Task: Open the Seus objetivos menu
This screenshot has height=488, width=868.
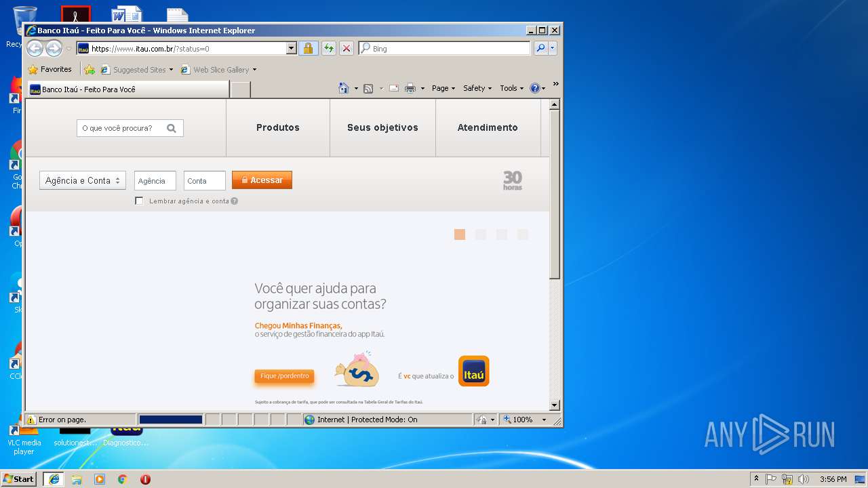Action: 382,127
